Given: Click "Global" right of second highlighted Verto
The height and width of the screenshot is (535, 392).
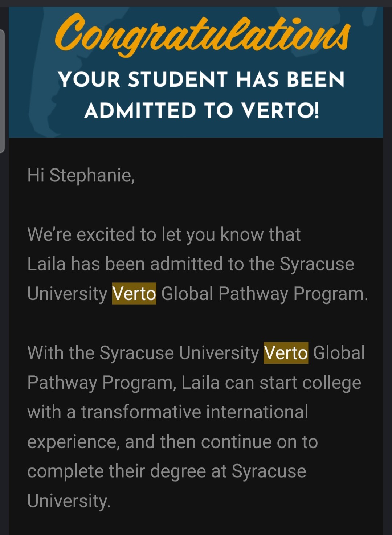Looking at the screenshot, I should 339,353.
